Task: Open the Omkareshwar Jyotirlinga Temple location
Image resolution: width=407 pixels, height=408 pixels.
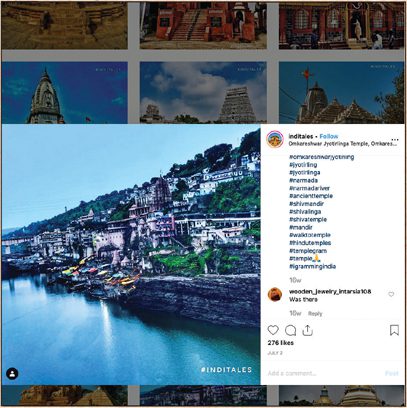Action: [343, 144]
